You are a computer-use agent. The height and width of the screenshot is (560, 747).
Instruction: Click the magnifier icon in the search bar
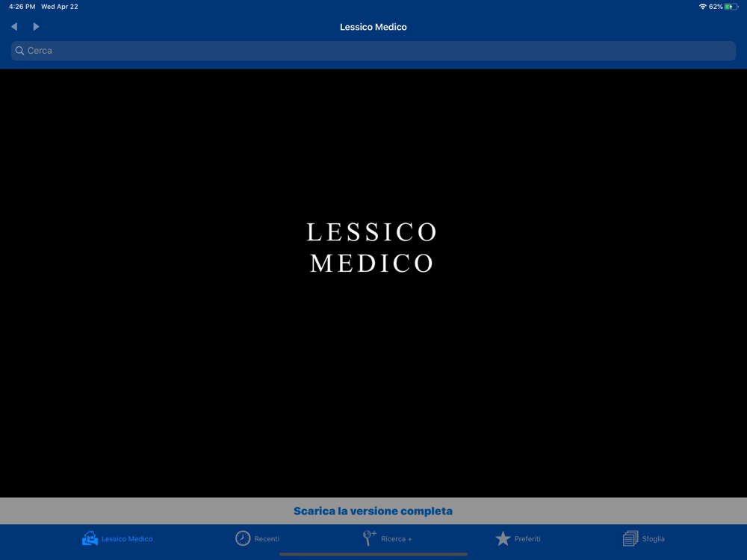pyautogui.click(x=19, y=51)
